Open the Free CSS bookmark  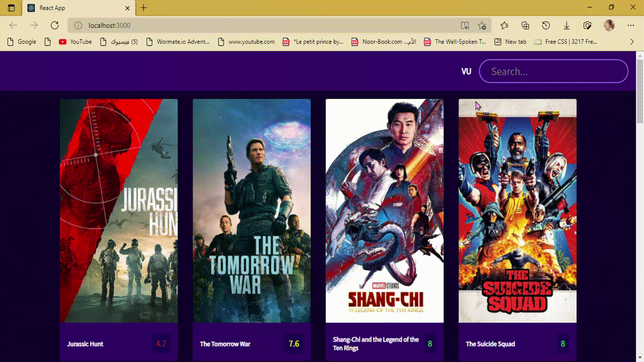(566, 42)
